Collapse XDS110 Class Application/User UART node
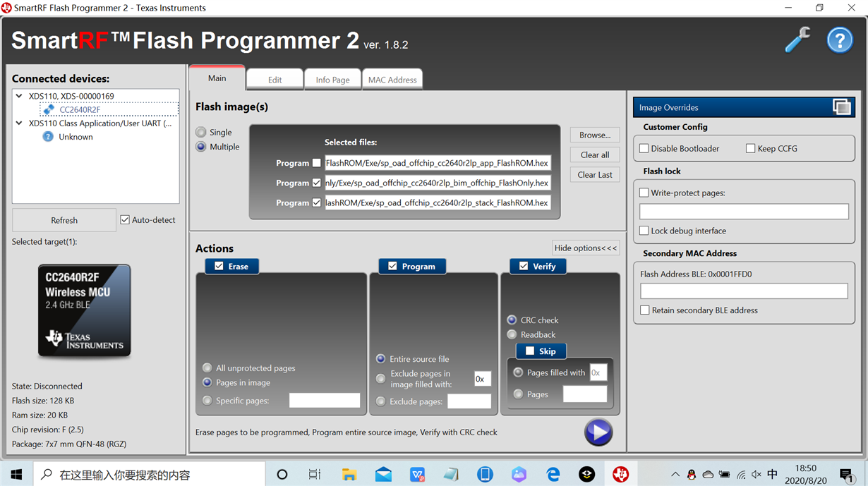This screenshot has width=868, height=486. point(19,123)
